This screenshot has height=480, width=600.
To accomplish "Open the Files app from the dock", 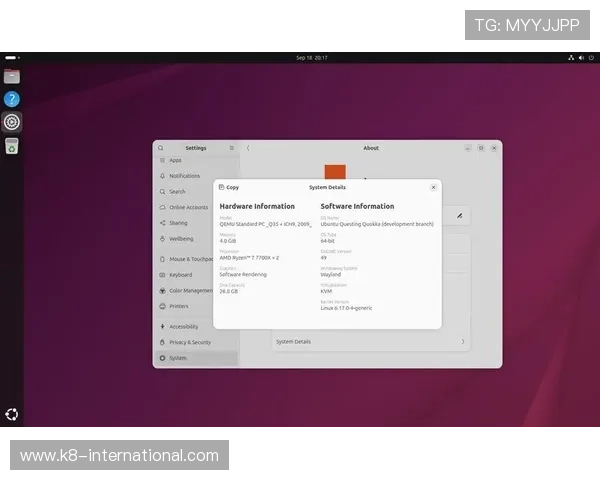I will [x=12, y=76].
